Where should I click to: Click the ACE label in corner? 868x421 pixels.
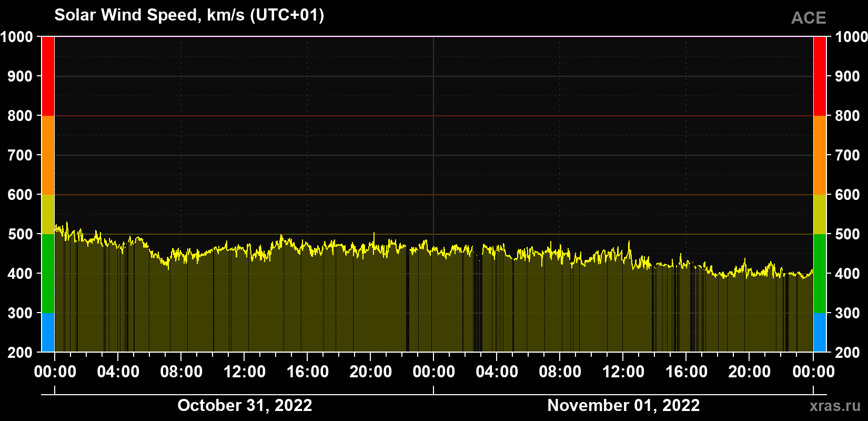(809, 18)
